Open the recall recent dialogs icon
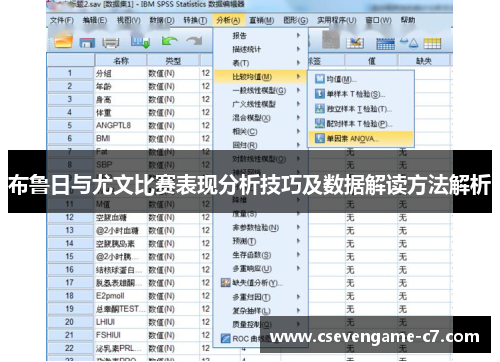500x362 pixels. pos(140,42)
